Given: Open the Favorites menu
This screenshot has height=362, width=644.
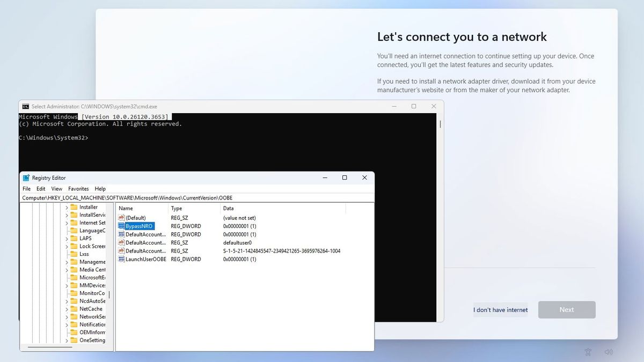Looking at the screenshot, I should tap(78, 189).
